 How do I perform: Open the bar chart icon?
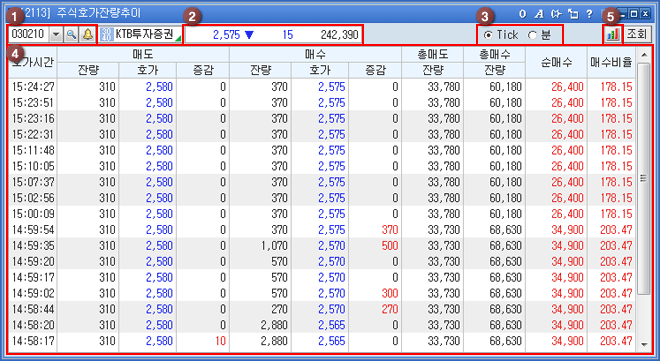(x=612, y=34)
